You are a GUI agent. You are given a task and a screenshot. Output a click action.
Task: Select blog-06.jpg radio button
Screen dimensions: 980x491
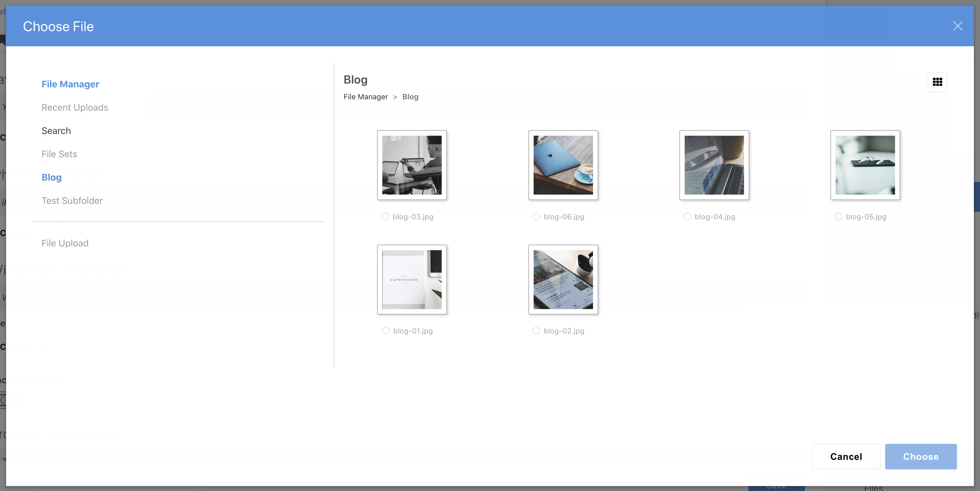pos(536,217)
